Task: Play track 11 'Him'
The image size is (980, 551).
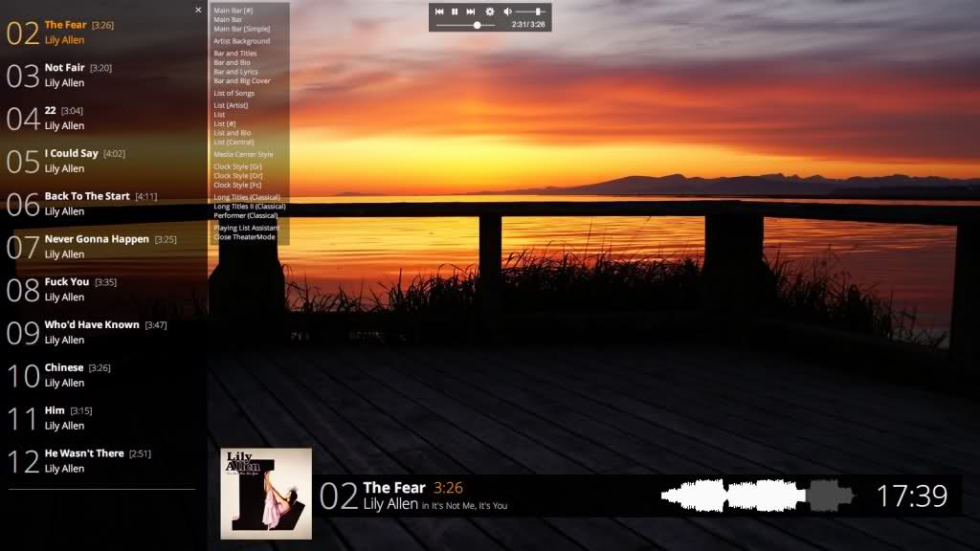Action: pyautogui.click(x=103, y=418)
